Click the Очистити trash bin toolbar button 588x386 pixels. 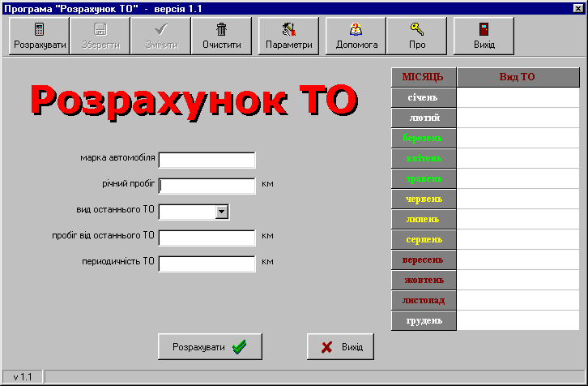[222, 36]
